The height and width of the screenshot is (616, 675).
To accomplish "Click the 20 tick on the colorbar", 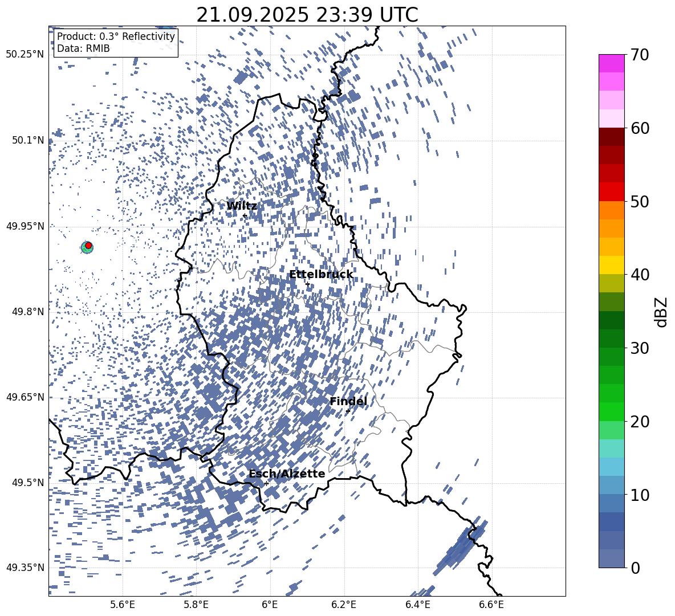I will pos(639,422).
